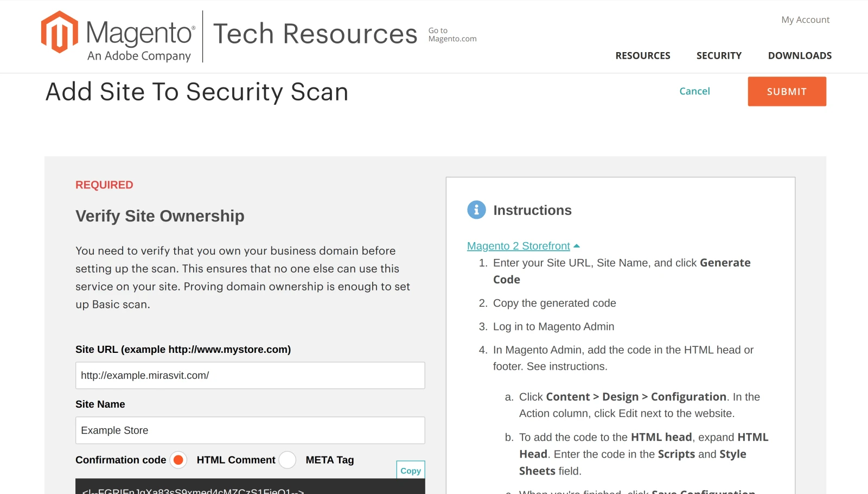868x494 pixels.
Task: Open the DOWNLOADS menu
Action: pos(800,55)
